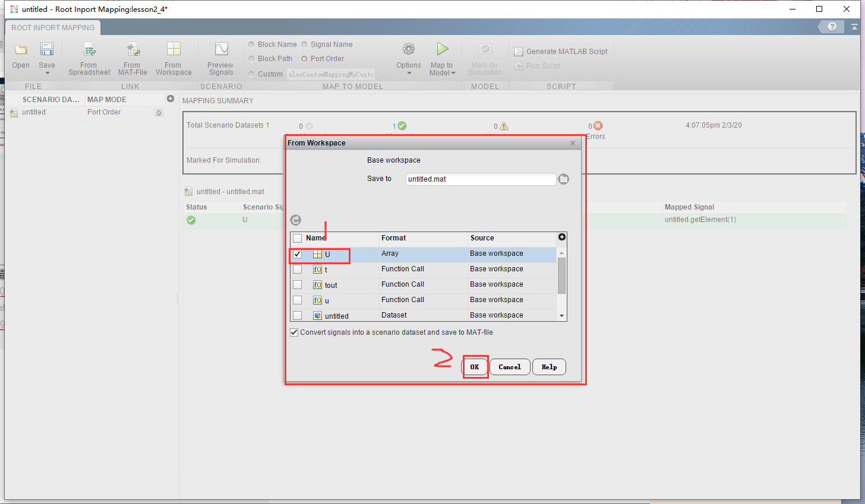Open the Save button dropdown arrow

pos(47,72)
